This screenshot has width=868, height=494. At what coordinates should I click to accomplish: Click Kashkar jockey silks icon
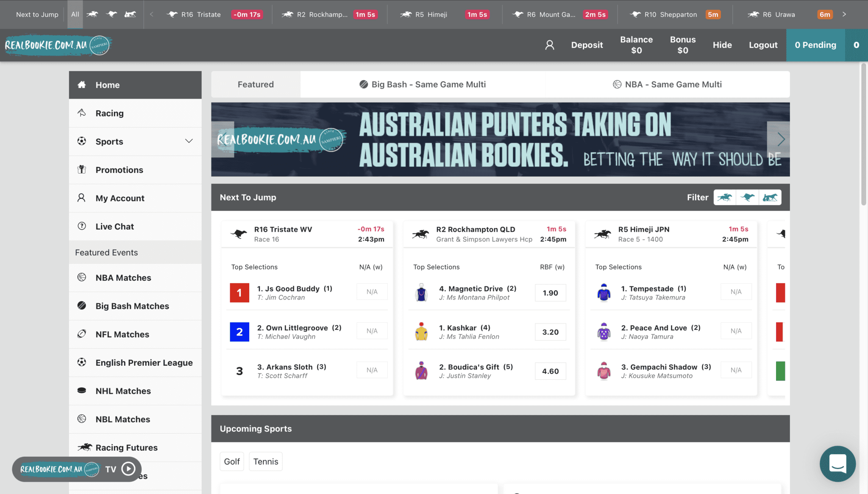421,332
